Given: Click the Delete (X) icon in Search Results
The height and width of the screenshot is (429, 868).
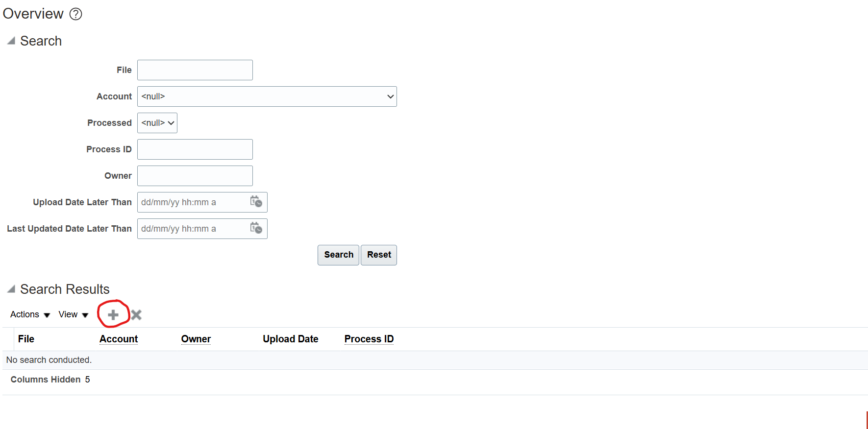Looking at the screenshot, I should coord(136,315).
